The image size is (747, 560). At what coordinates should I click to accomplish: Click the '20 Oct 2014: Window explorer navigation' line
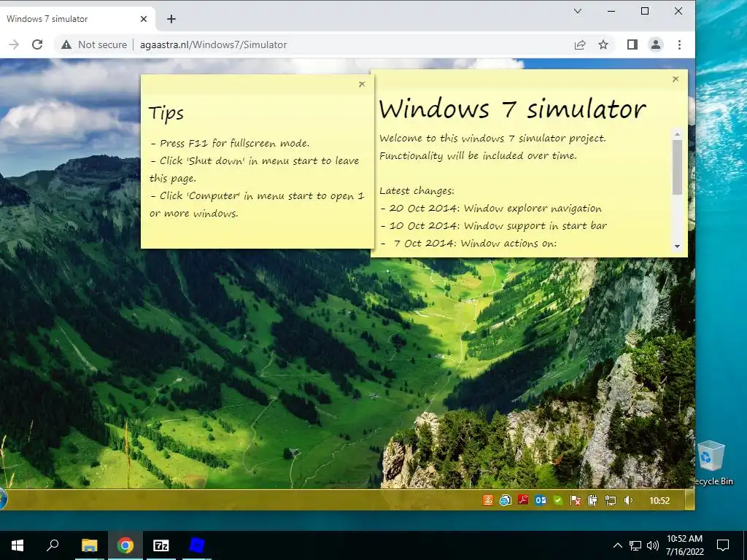point(491,209)
